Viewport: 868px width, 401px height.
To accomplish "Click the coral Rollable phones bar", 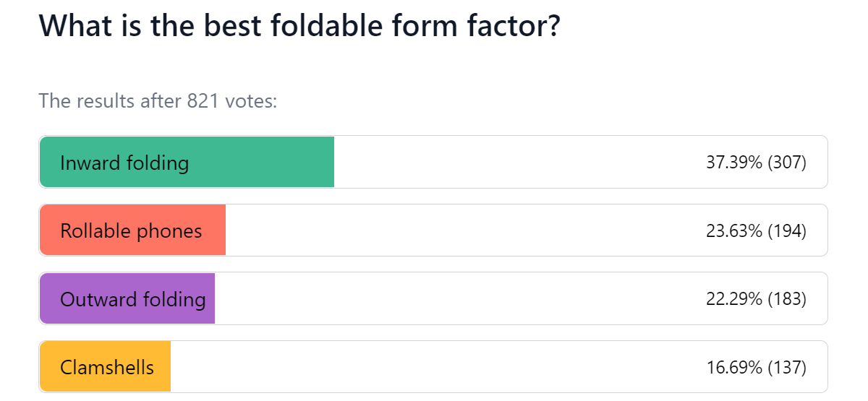I will [x=132, y=230].
